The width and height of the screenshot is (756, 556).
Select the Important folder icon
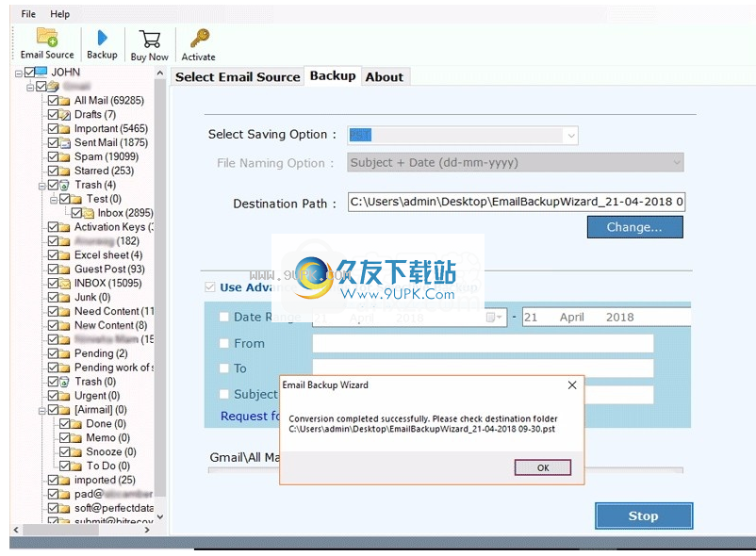pos(64,129)
